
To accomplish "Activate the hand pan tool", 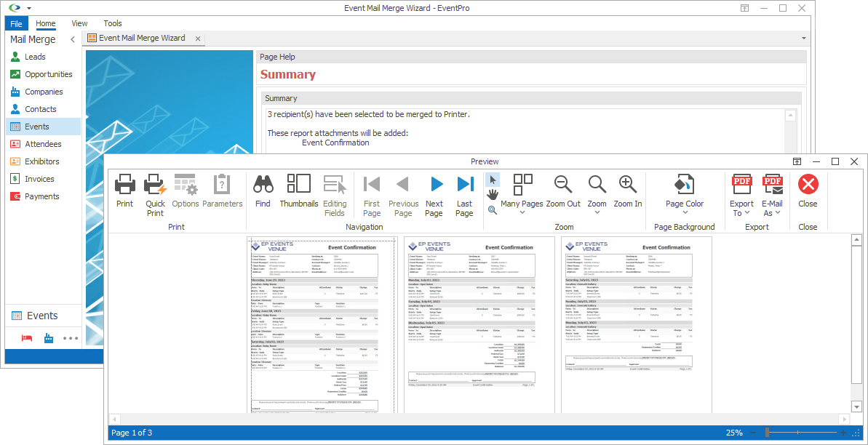I will 492,195.
